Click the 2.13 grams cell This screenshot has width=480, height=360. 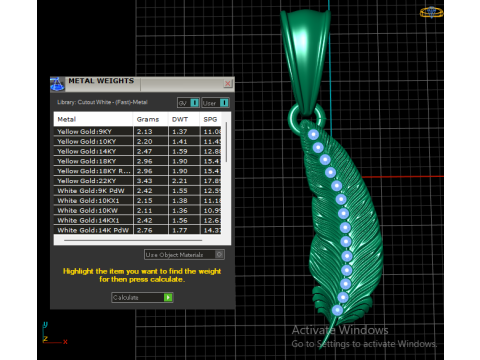151,131
